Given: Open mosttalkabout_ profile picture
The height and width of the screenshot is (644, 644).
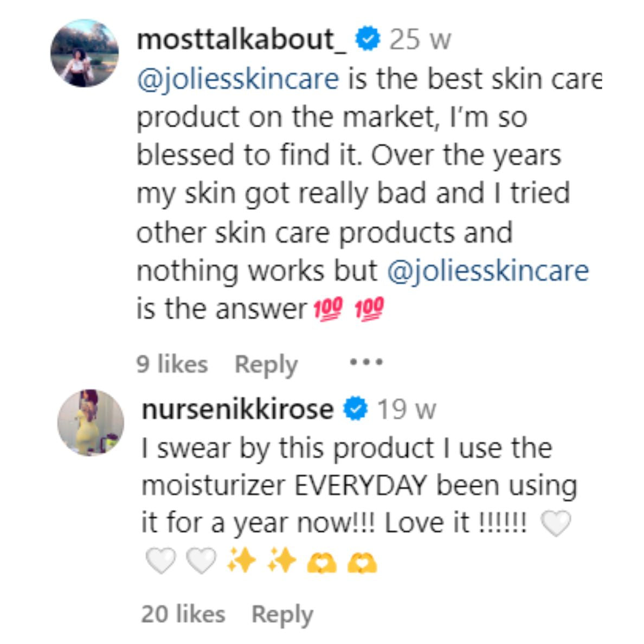Looking at the screenshot, I should pyautogui.click(x=84, y=53).
